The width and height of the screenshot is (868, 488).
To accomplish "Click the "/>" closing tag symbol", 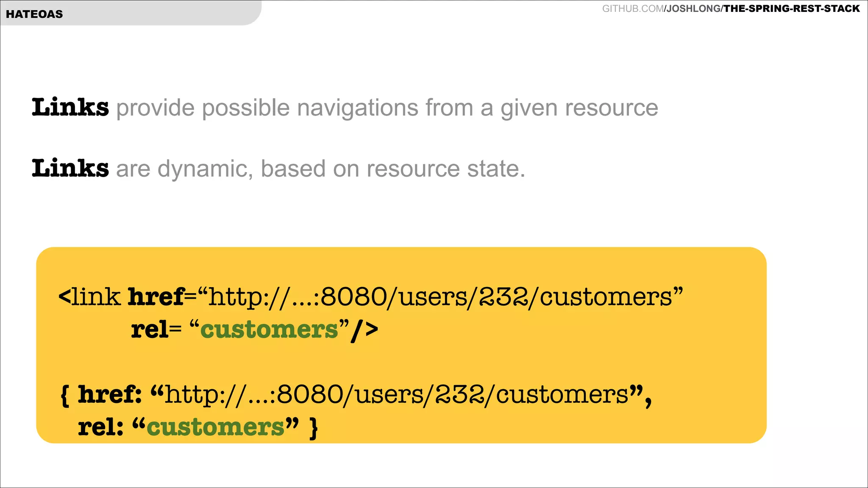I will (x=364, y=330).
